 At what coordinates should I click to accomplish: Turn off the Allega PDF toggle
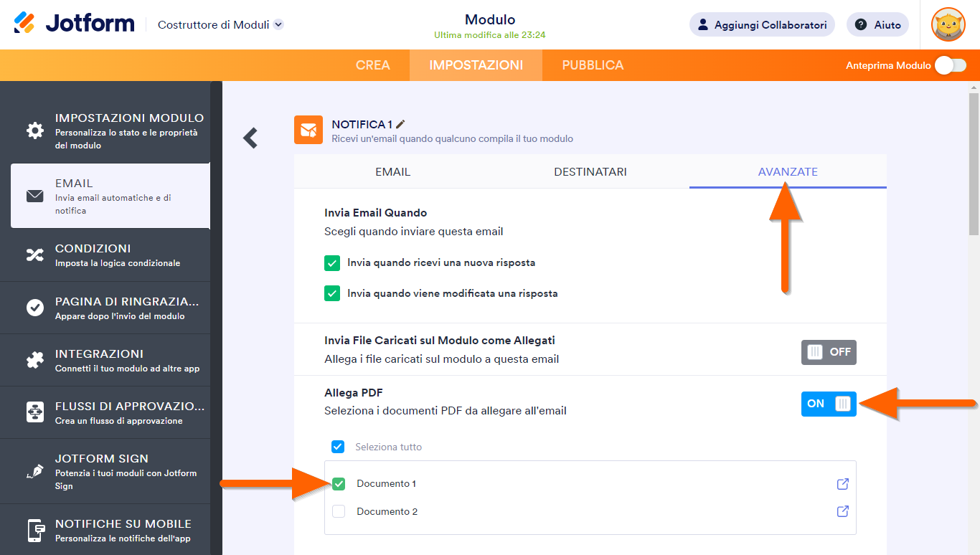pyautogui.click(x=829, y=404)
